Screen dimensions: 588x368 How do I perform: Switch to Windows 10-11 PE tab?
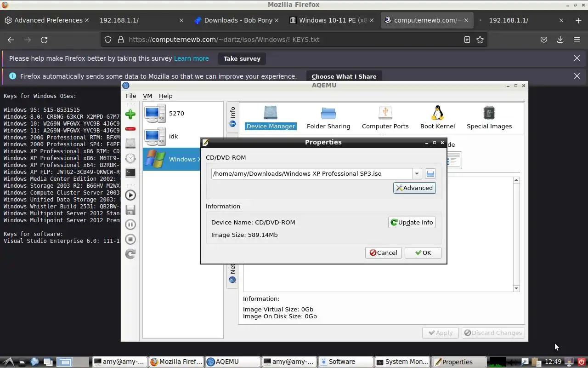(x=333, y=20)
